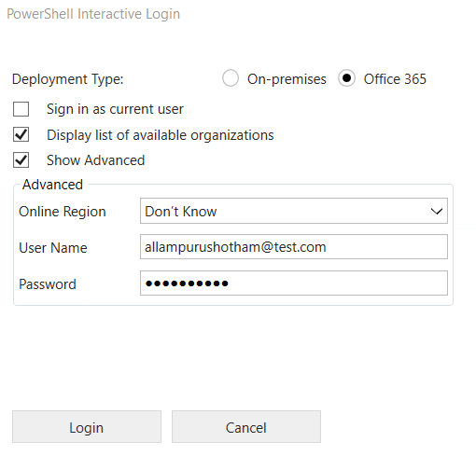Select the Office 365 radio button

(346, 78)
